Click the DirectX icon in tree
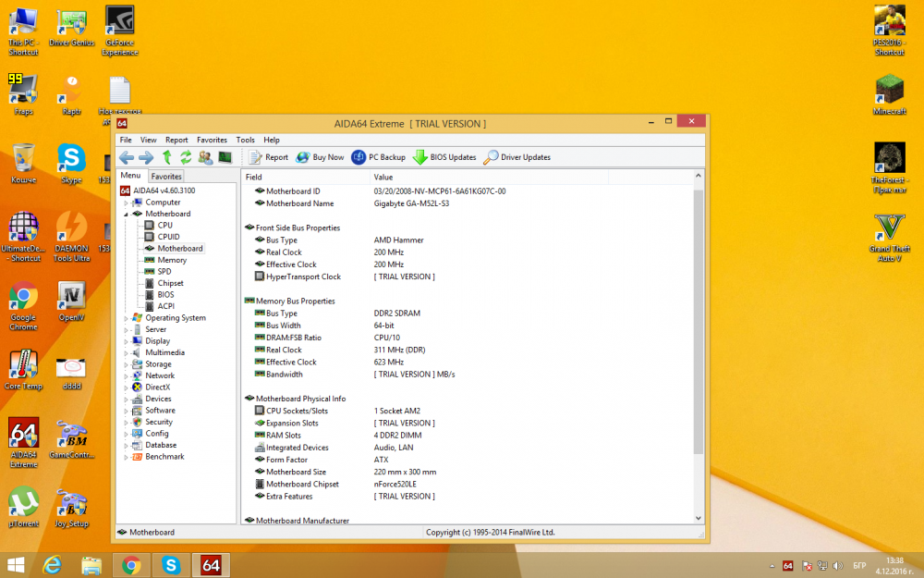Image resolution: width=924 pixels, height=578 pixels. (137, 387)
